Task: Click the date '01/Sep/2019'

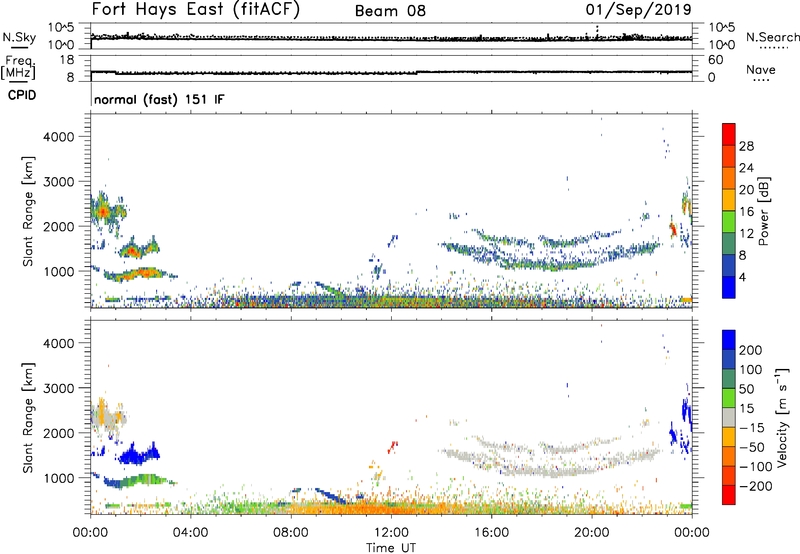Action: (638, 9)
